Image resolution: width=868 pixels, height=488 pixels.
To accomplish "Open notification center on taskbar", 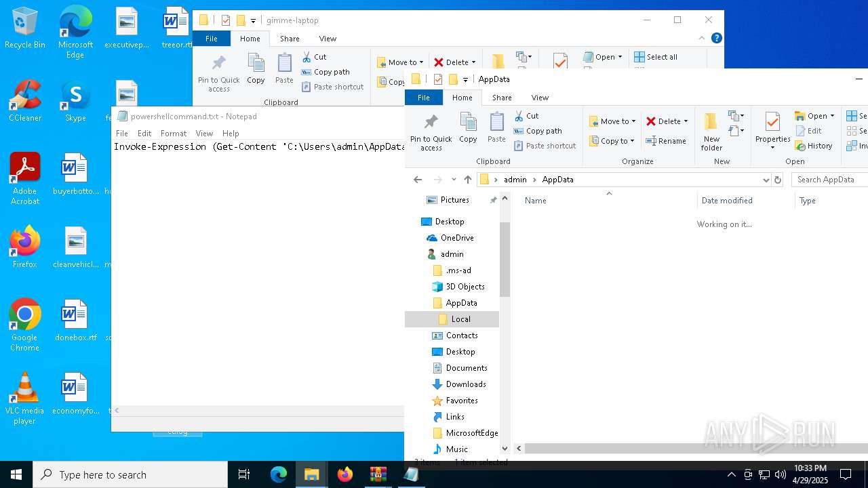I will [x=846, y=474].
